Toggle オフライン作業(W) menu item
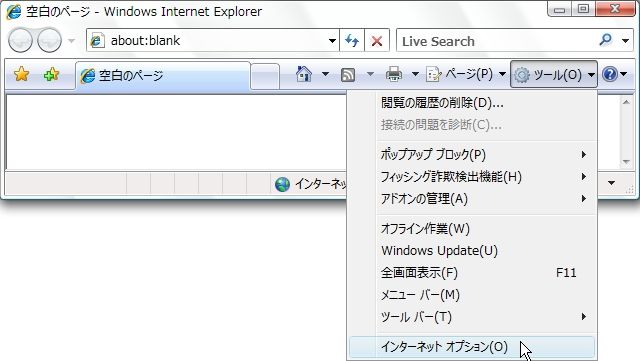This screenshot has width=640, height=361. (x=473, y=228)
